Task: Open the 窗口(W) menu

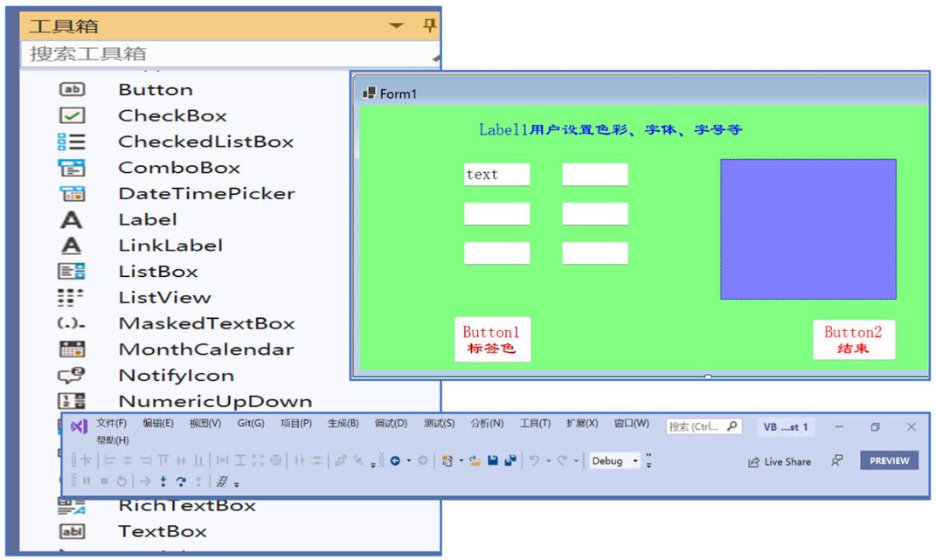Action: click(632, 424)
